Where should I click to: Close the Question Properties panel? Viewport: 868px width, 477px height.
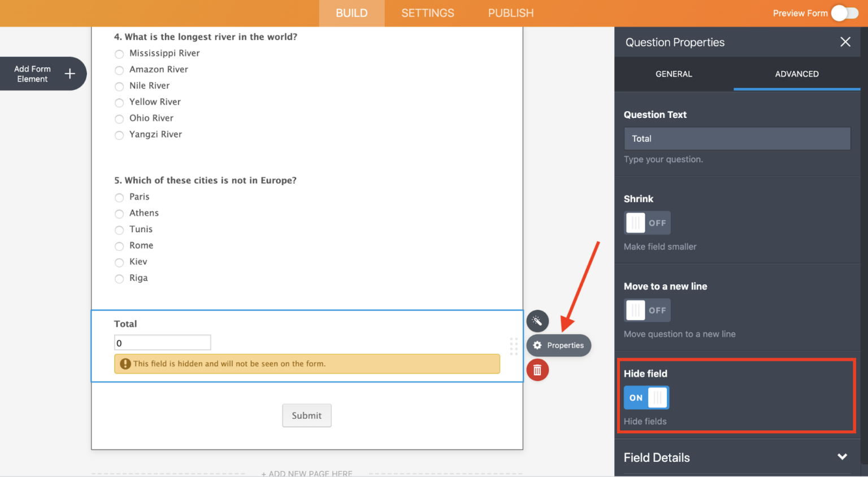pyautogui.click(x=845, y=42)
